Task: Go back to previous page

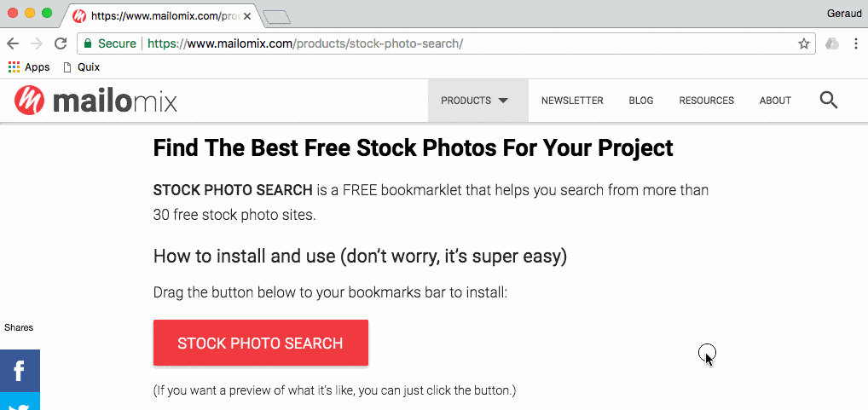Action: [x=12, y=43]
